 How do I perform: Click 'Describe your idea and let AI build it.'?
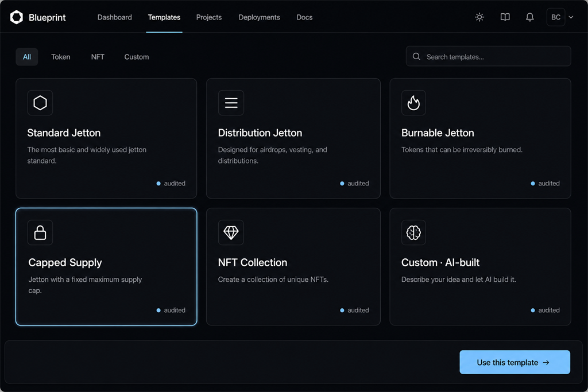(x=459, y=280)
